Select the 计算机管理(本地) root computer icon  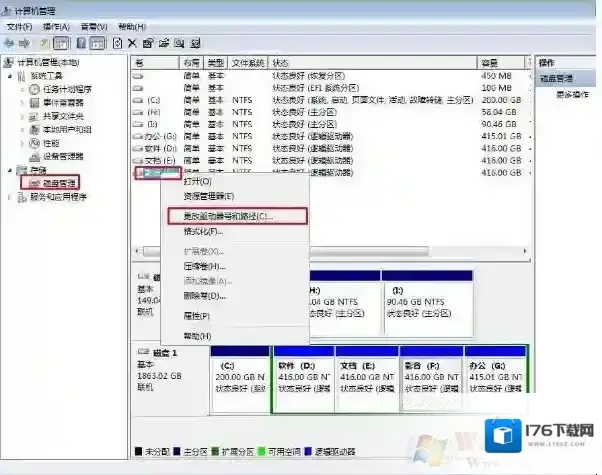pyautogui.click(x=9, y=62)
